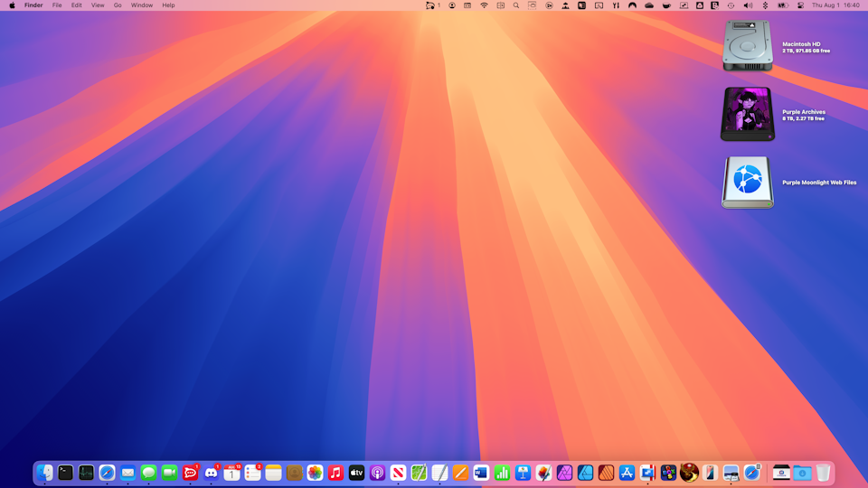This screenshot has width=868, height=488.
Task: Select the Macintosh HD drive icon
Action: [748, 45]
